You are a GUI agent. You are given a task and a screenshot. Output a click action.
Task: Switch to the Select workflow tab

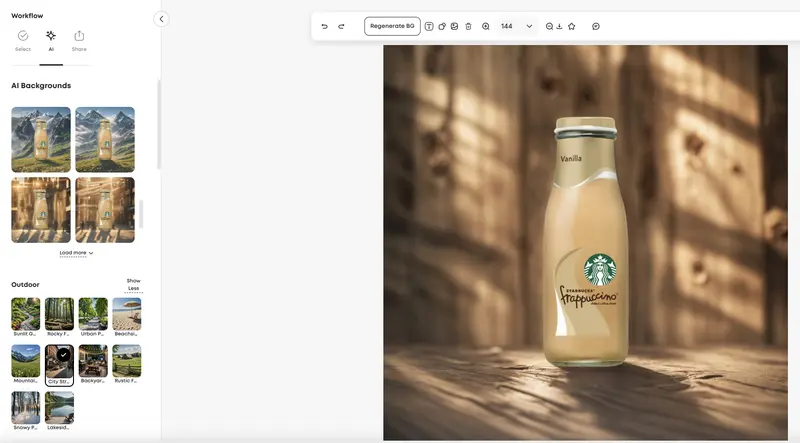(x=23, y=41)
